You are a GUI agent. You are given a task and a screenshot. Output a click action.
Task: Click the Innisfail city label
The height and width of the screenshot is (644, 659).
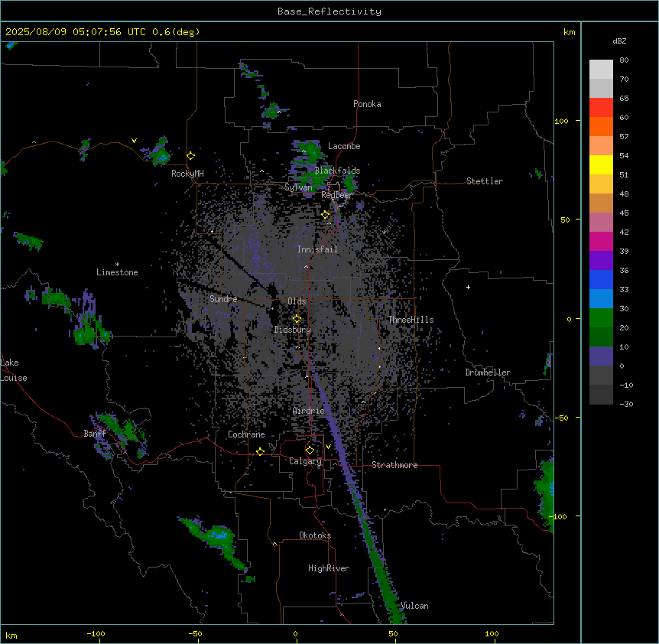317,249
